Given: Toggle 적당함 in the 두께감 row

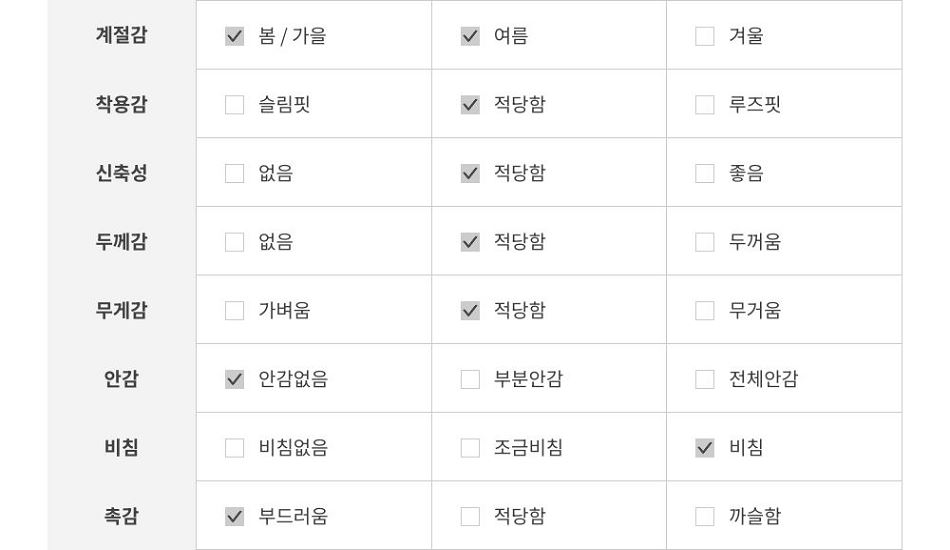Looking at the screenshot, I should [x=470, y=242].
